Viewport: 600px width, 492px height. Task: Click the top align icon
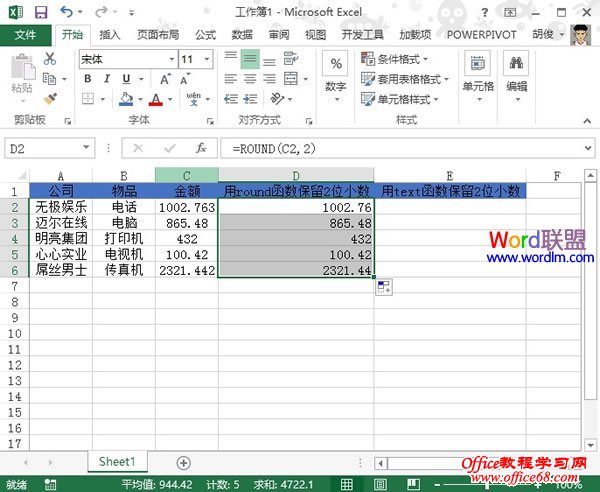[x=231, y=59]
